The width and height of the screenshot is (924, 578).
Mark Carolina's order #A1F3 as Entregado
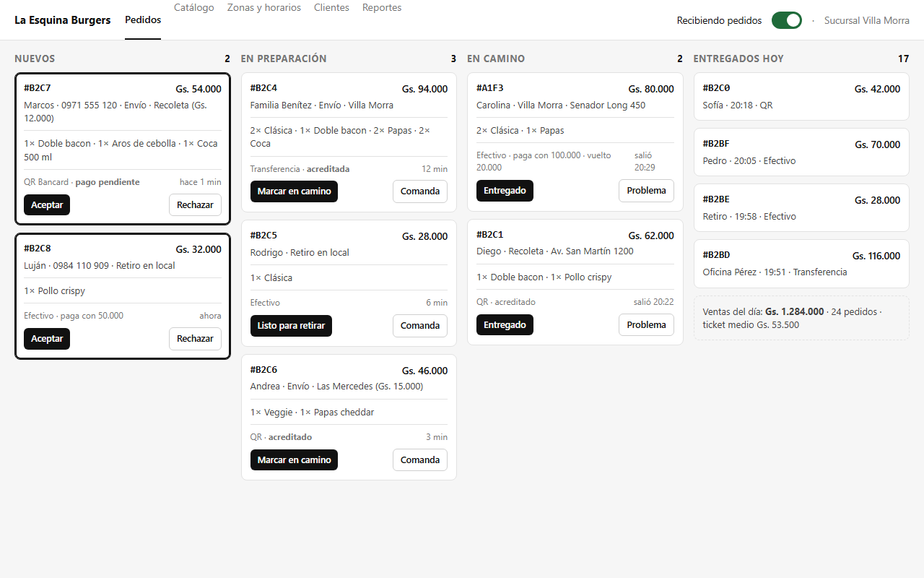pos(505,191)
